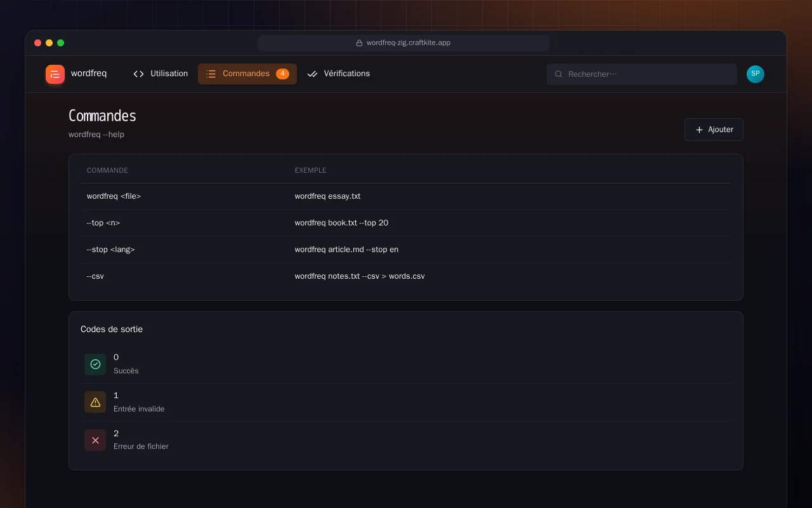The image size is (812, 508).
Task: Click the 'wordfreq --help' subtitle
Action: [96, 135]
